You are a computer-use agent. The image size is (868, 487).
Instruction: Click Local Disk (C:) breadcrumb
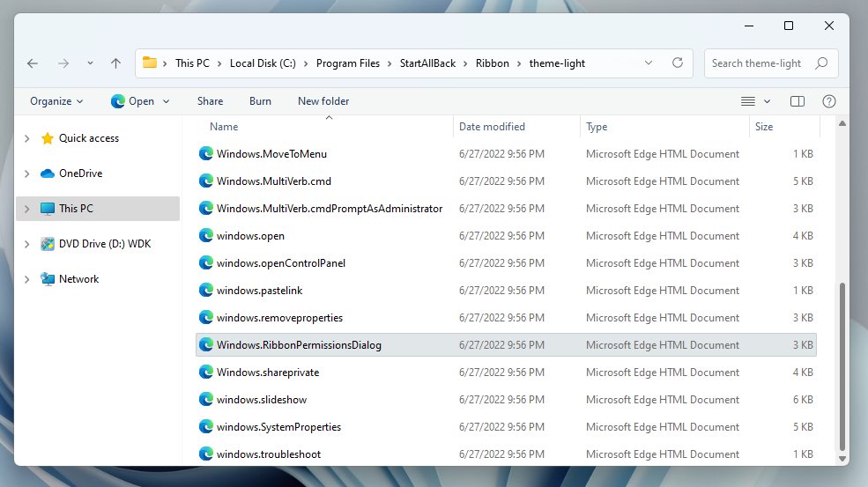point(263,63)
